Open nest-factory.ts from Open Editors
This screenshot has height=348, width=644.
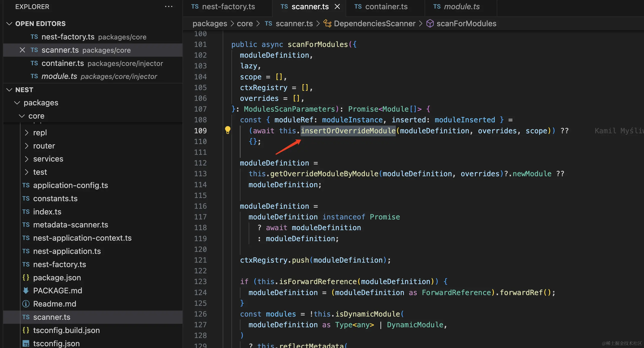(x=93, y=37)
